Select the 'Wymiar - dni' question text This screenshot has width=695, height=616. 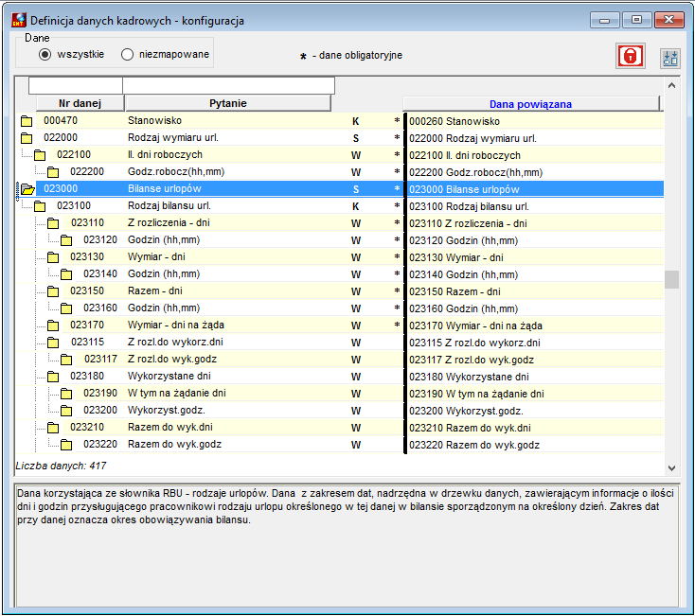[x=156, y=256]
